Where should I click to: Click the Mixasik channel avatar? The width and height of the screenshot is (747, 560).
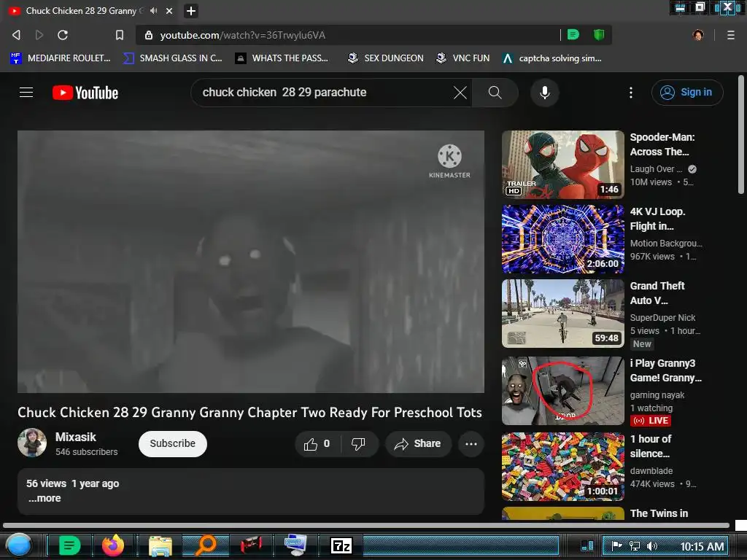[32, 443]
